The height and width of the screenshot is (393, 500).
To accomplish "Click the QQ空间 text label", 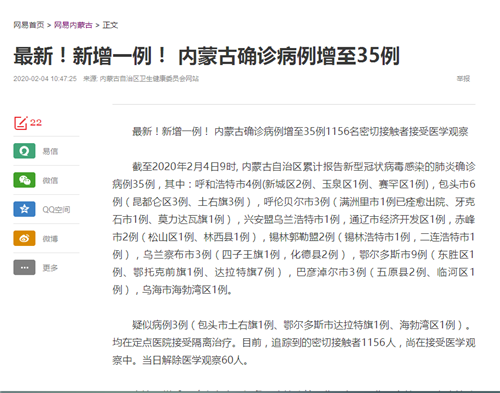I will point(56,209).
